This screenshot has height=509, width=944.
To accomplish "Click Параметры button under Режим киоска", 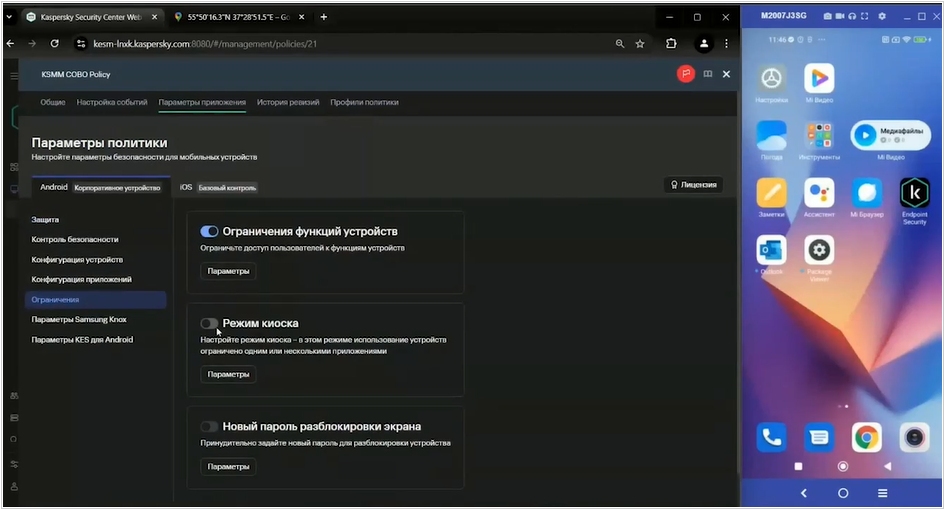I will pos(228,374).
